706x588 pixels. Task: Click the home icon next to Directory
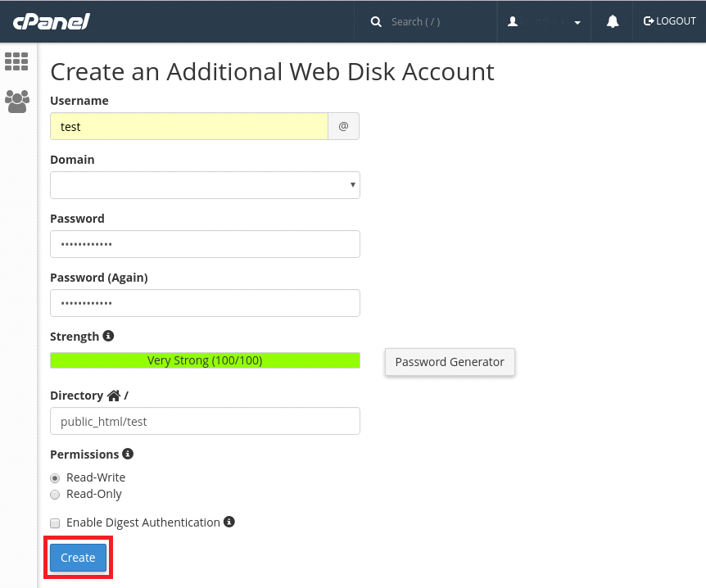pyautogui.click(x=114, y=395)
